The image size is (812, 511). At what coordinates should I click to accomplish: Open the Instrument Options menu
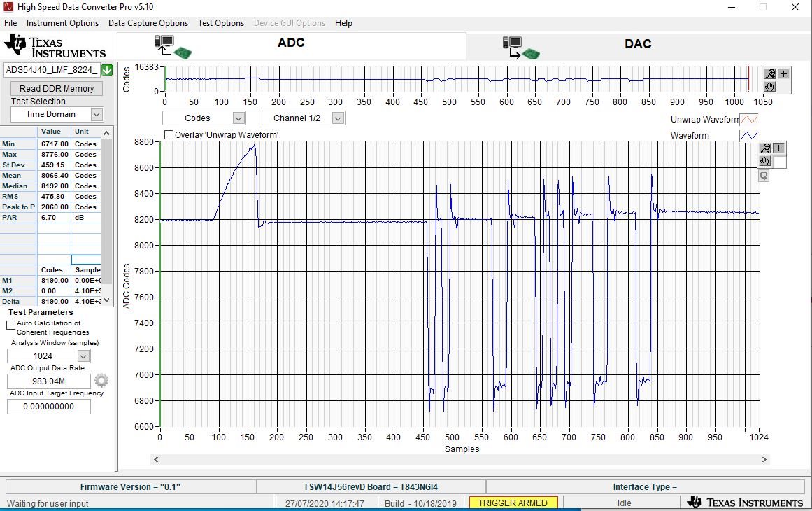tap(63, 23)
